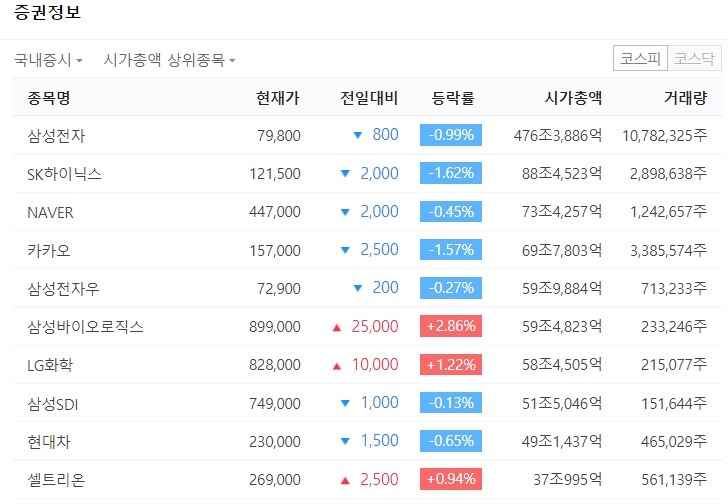Click the -1.57% badge for 카카오
Viewport: 728px width, 504px height.
(x=451, y=250)
